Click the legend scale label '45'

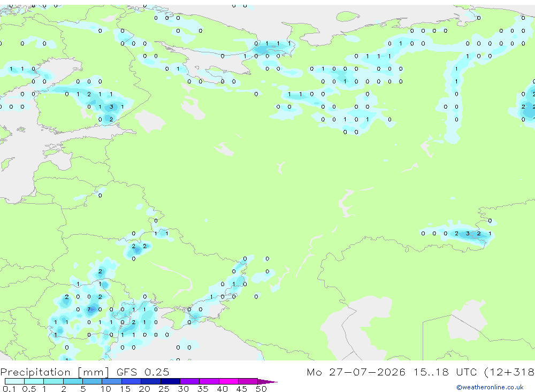pos(242,389)
